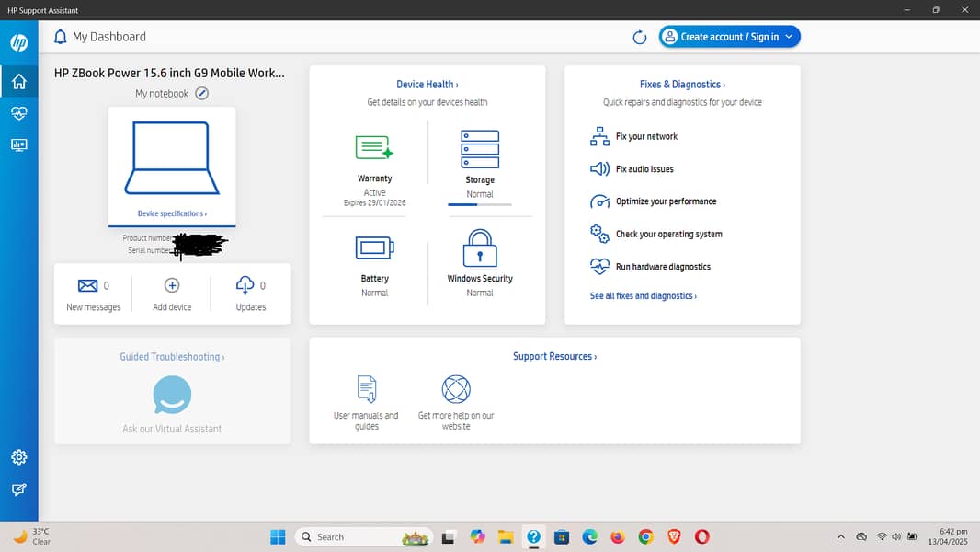Open the monitor diagnostics sidebar icon
Image resolution: width=980 pixels, height=552 pixels.
[x=18, y=145]
